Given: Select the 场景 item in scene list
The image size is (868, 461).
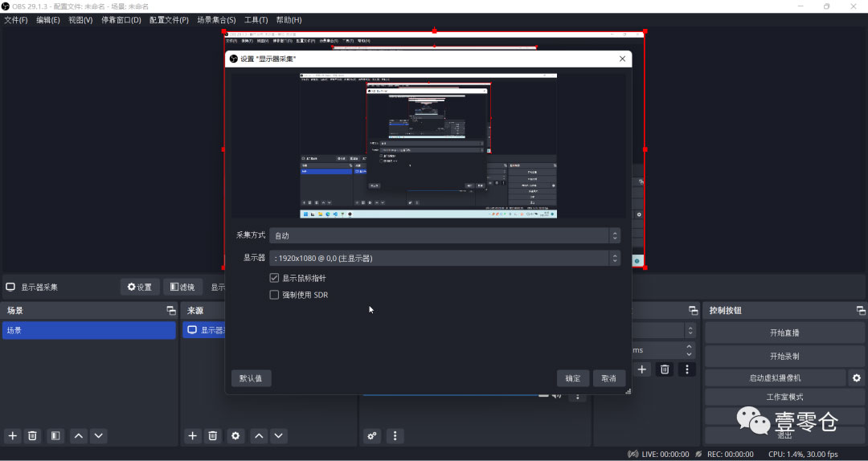Looking at the screenshot, I should pos(88,330).
